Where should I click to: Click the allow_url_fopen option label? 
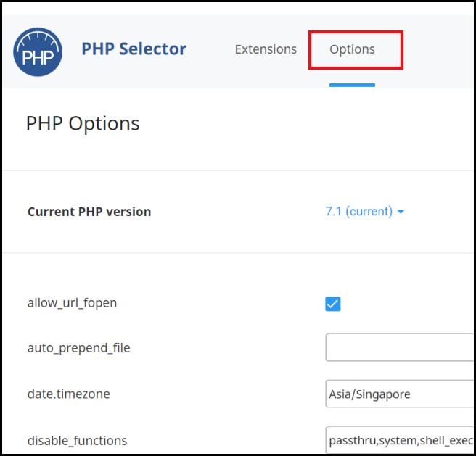pyautogui.click(x=73, y=303)
